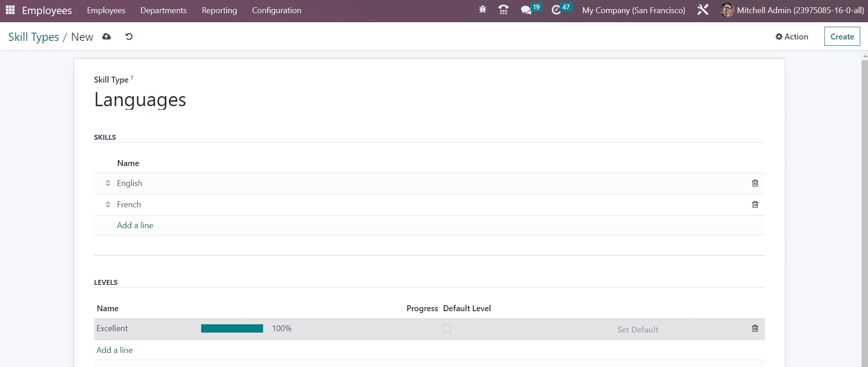
Task: Click the Create button
Action: [x=842, y=37]
